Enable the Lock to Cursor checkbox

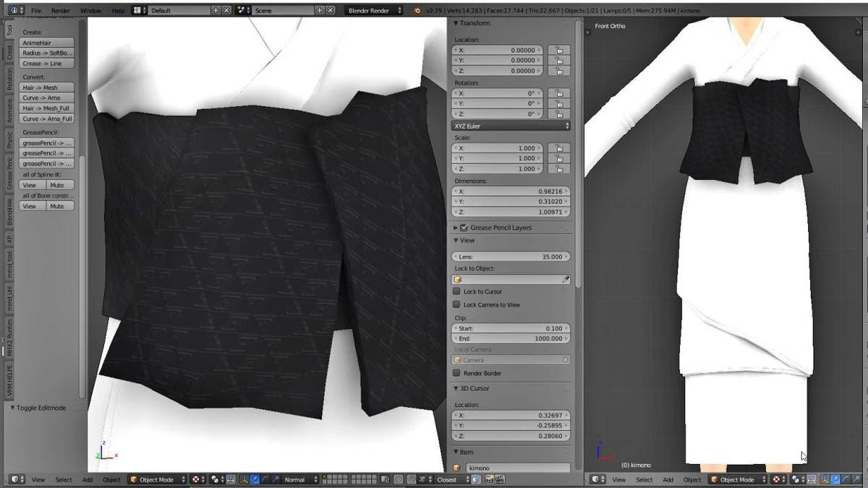(x=456, y=291)
